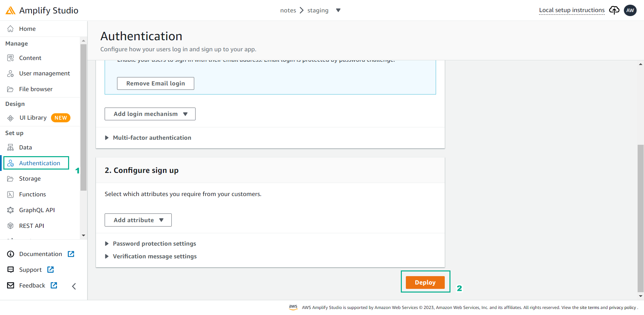Open site terms link in footer
644x315 pixels.
[589, 308]
